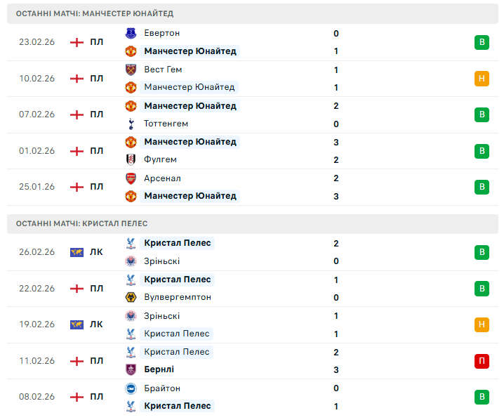Open the Тоттенгем team link

[x=166, y=124]
